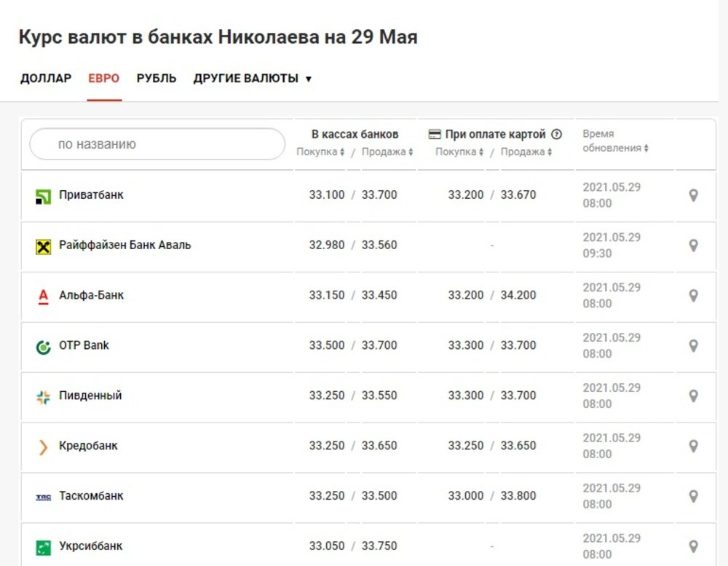Open the Пивденный link
The width and height of the screenshot is (728, 566).
click(x=90, y=396)
